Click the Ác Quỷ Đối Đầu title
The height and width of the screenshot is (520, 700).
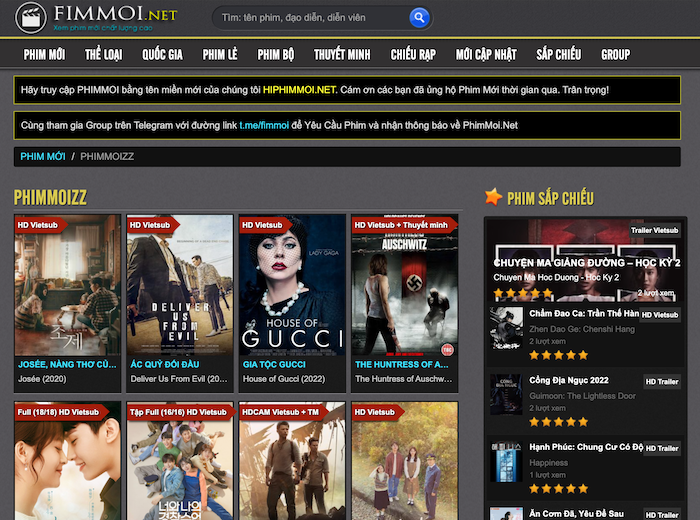pyautogui.click(x=165, y=364)
